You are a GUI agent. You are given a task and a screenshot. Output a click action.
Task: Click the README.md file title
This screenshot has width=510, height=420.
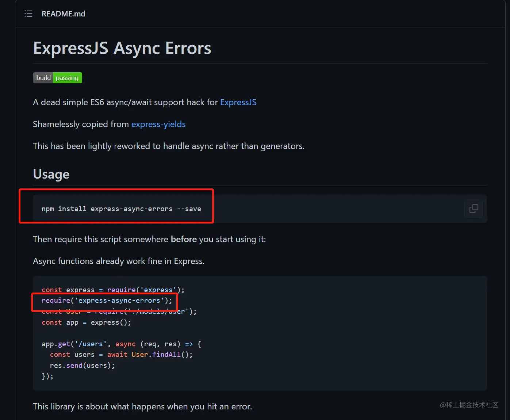(x=64, y=14)
